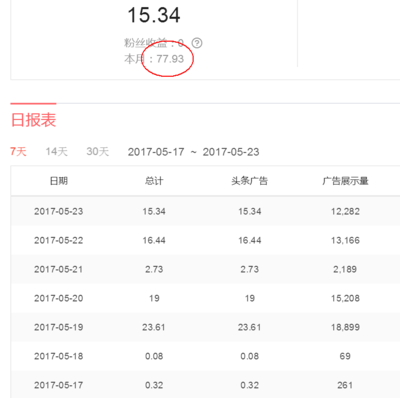400x398 pixels.
Task: Click the 2017-05-20 row total 19
Action: coord(154,298)
